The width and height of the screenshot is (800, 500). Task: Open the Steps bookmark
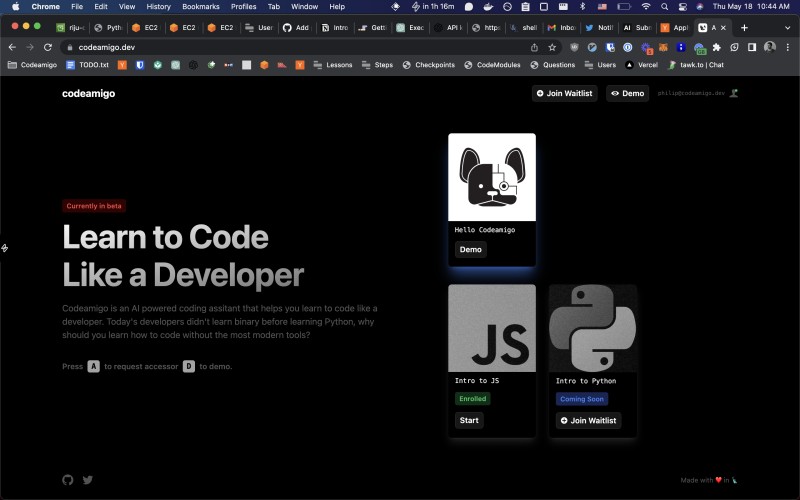click(378, 65)
